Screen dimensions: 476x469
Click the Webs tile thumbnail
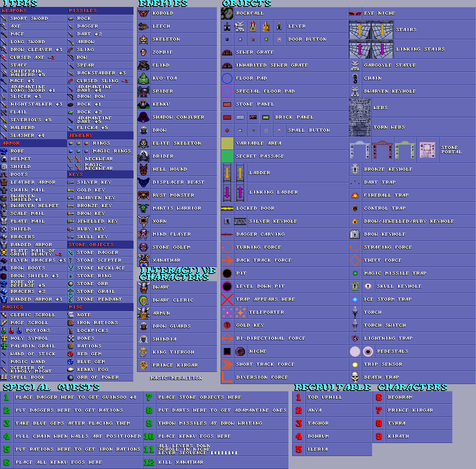pos(360,108)
